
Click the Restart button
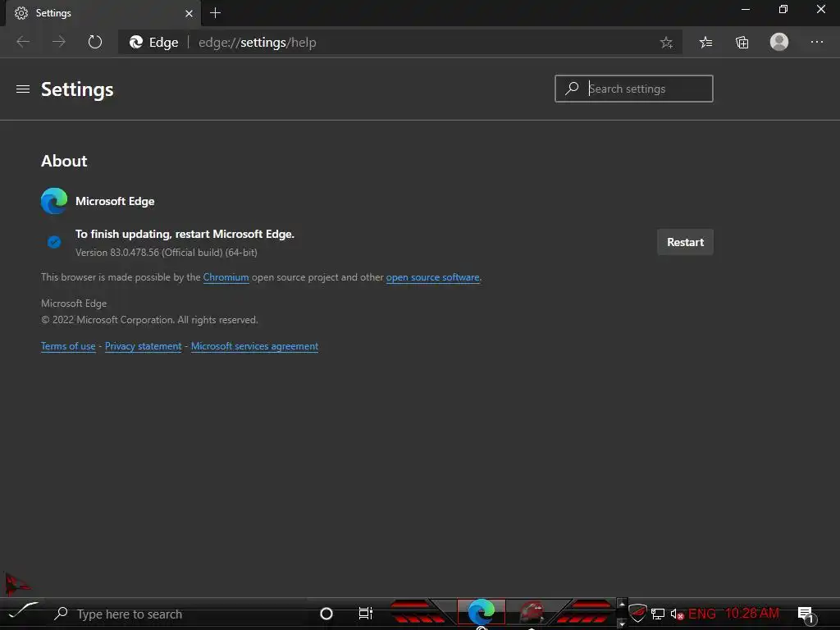[x=685, y=242]
